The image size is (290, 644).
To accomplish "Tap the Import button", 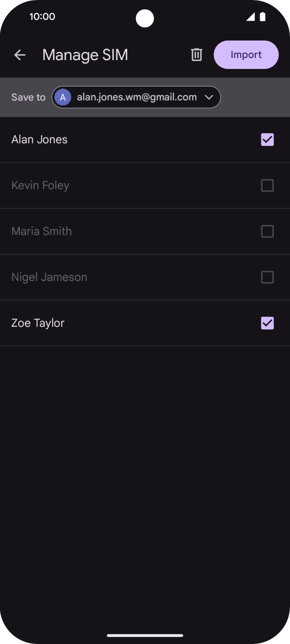I will pyautogui.click(x=245, y=55).
